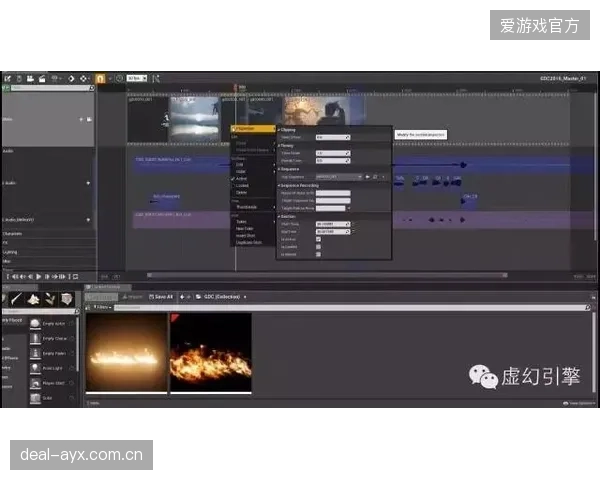Open the general options icon in Sequencer toolbar
Image resolution: width=600 pixels, height=480 pixels.
point(55,79)
